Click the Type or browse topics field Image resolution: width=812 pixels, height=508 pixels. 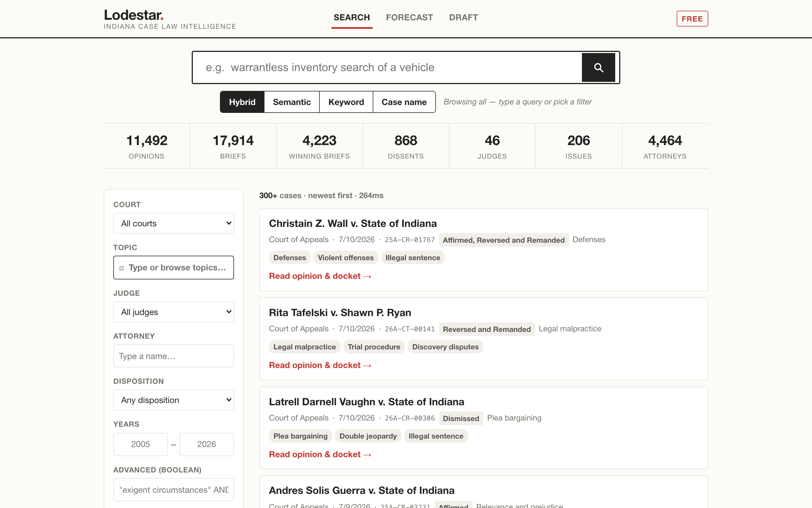point(173,268)
